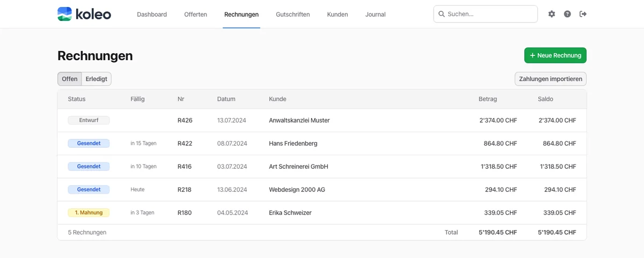This screenshot has height=258, width=644.
Task: Click due label 'Heute'
Action: pyautogui.click(x=137, y=190)
